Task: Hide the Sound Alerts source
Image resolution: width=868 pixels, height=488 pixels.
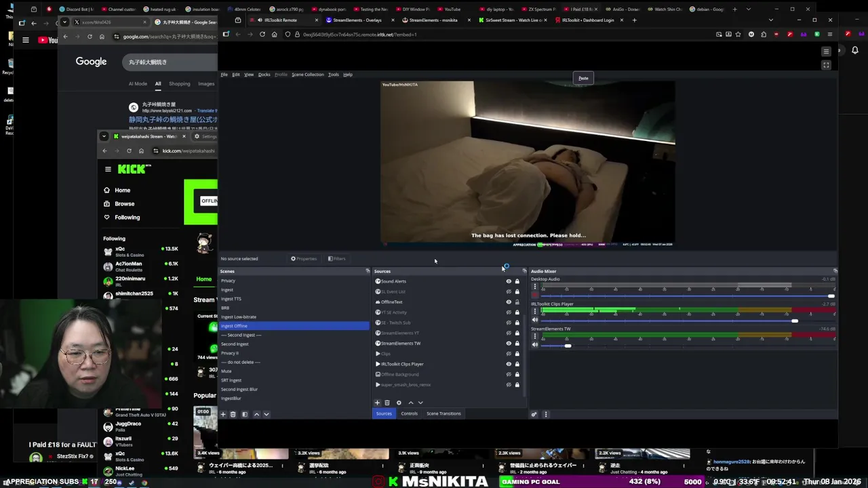Action: [509, 281]
